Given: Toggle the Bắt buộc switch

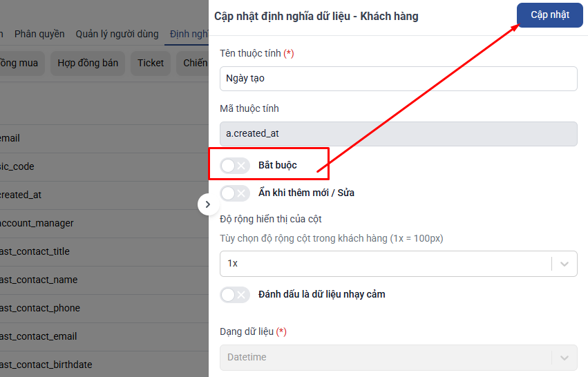Looking at the screenshot, I should pos(235,165).
